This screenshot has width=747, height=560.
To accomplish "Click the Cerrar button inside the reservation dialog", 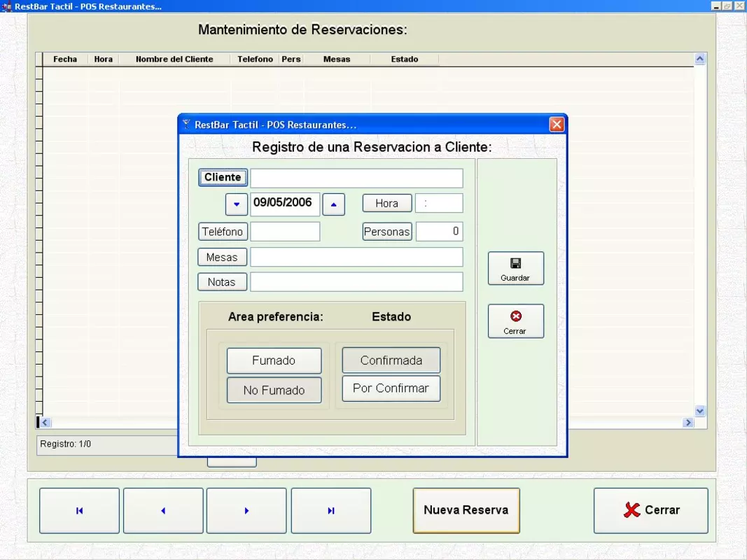I will (x=515, y=321).
